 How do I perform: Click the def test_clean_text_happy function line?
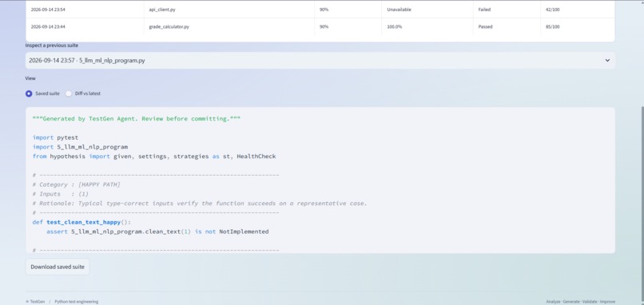click(x=81, y=222)
